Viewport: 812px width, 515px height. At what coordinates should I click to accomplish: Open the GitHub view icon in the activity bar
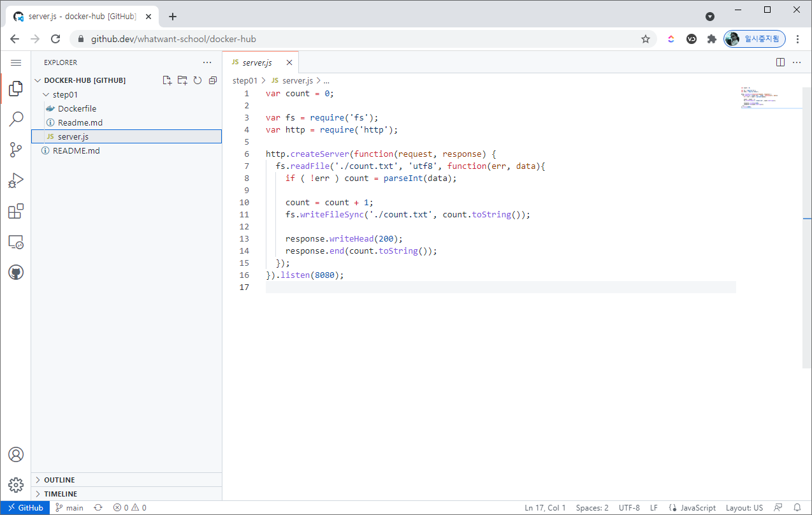click(x=16, y=272)
